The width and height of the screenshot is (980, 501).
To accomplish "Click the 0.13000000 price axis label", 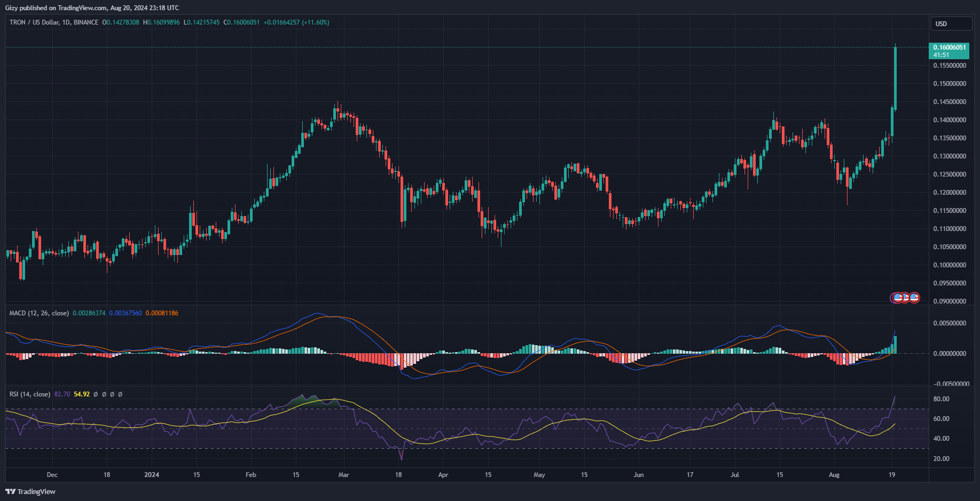I will tap(950, 156).
